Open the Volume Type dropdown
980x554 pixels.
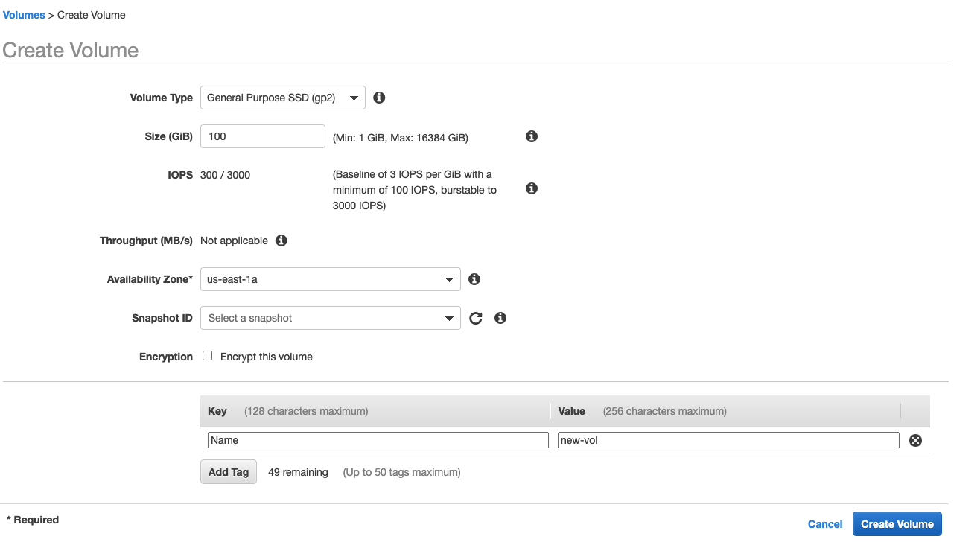pos(283,98)
